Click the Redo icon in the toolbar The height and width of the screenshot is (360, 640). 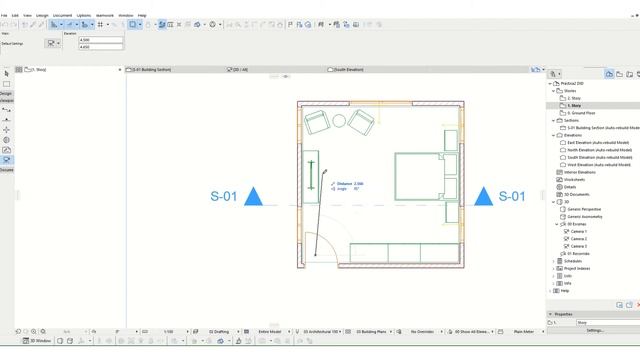click(13, 24)
